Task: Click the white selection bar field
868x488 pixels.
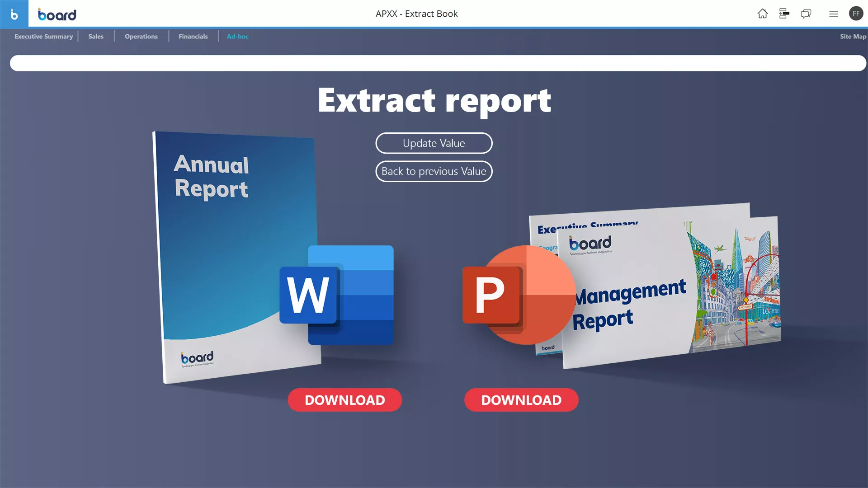Action: (438, 63)
